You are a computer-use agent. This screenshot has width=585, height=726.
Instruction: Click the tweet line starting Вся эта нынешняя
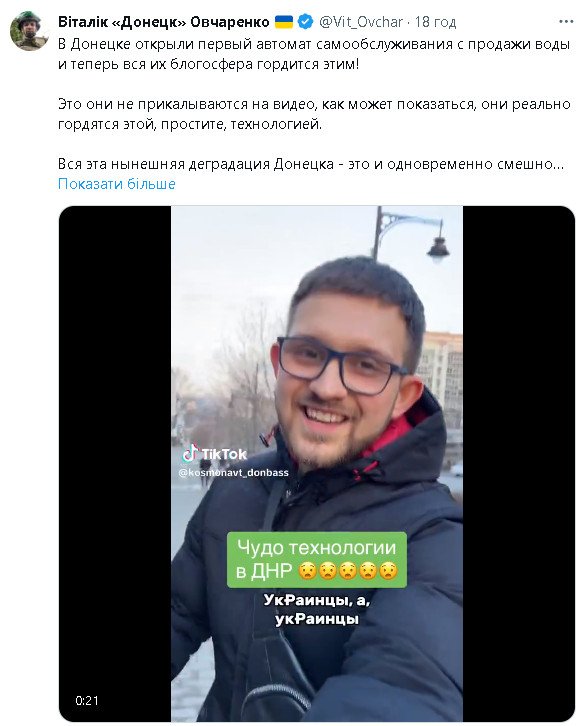coord(311,164)
